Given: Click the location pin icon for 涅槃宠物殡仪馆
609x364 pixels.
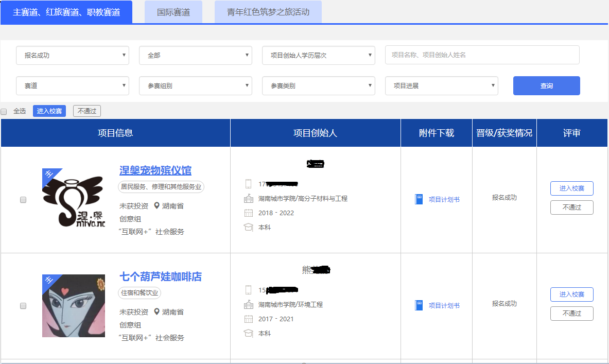Looking at the screenshot, I should tap(158, 205).
